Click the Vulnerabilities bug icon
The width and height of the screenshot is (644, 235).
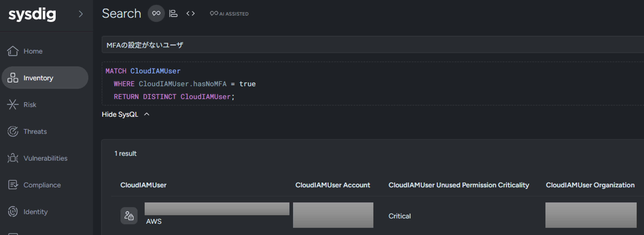12,158
